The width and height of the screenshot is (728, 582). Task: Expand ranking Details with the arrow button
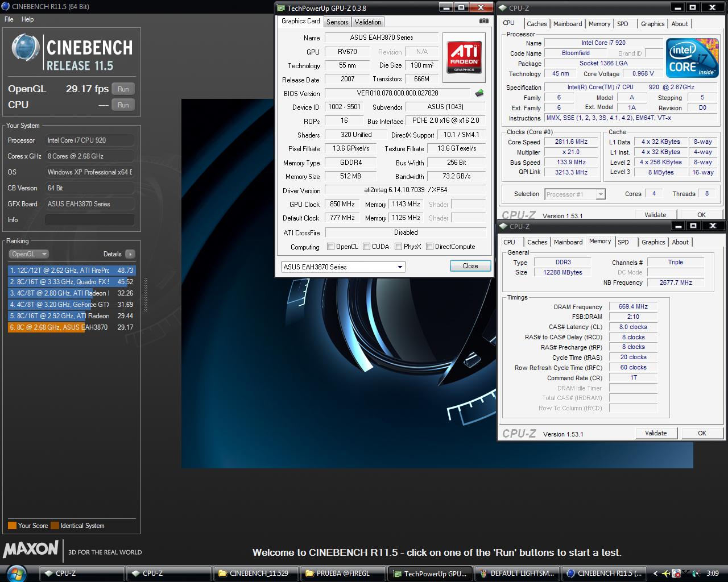click(x=130, y=254)
